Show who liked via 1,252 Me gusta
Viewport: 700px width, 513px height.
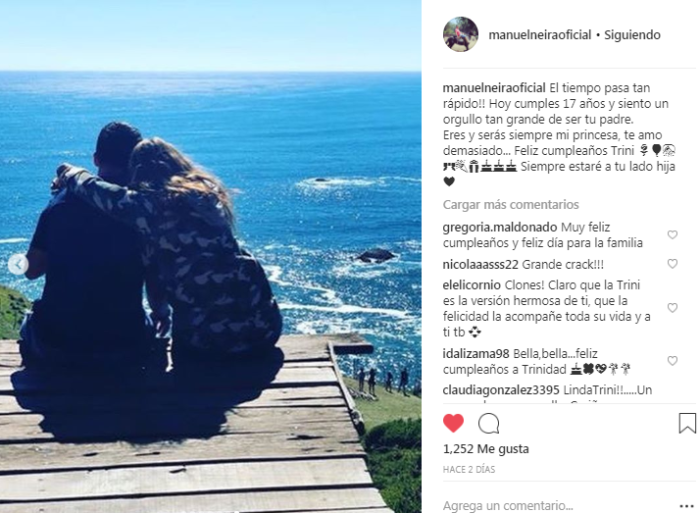pos(486,449)
